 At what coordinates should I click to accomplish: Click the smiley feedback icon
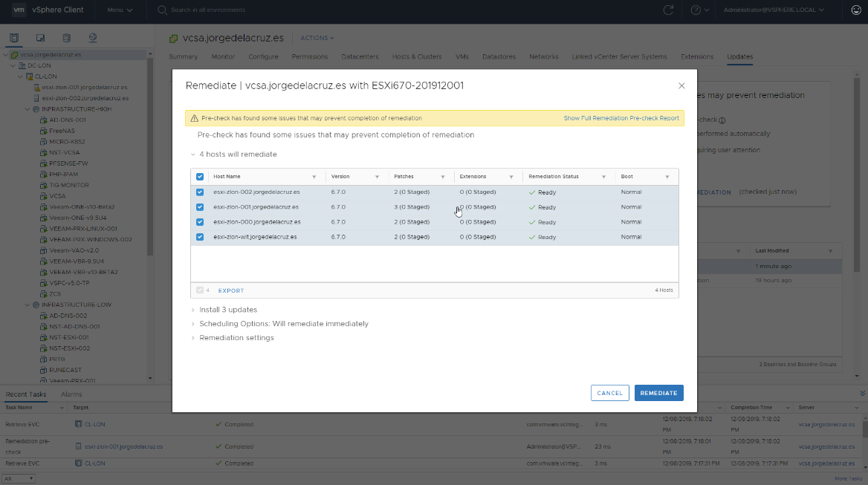856,10
